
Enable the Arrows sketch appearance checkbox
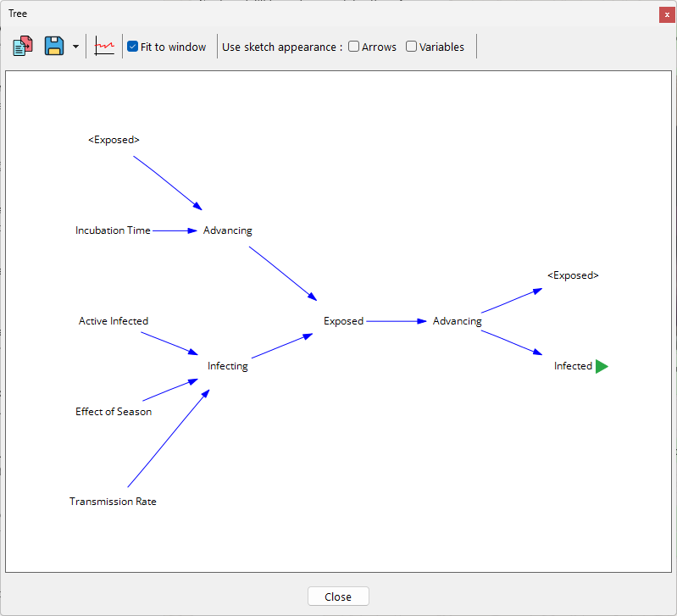click(x=354, y=47)
